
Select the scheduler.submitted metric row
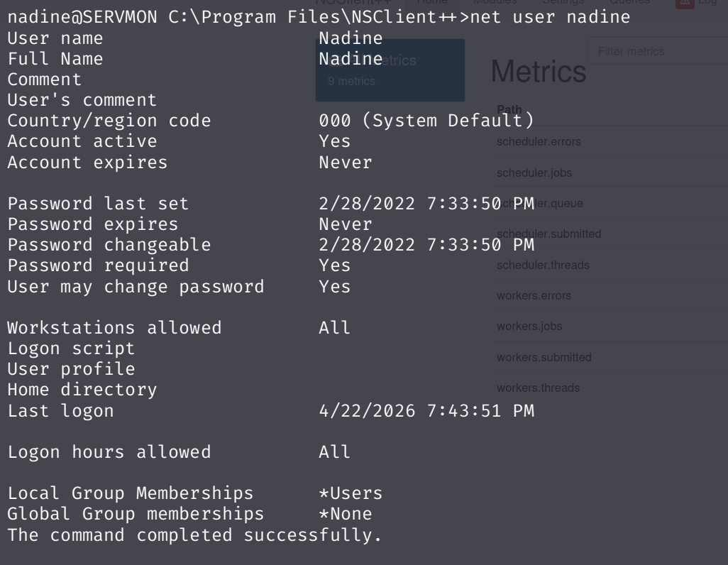[x=548, y=234]
